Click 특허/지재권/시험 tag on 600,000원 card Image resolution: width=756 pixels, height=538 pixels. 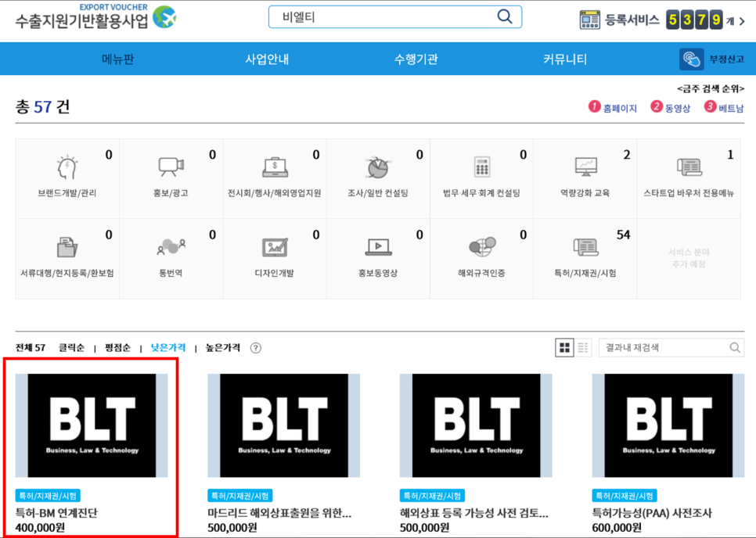[625, 496]
